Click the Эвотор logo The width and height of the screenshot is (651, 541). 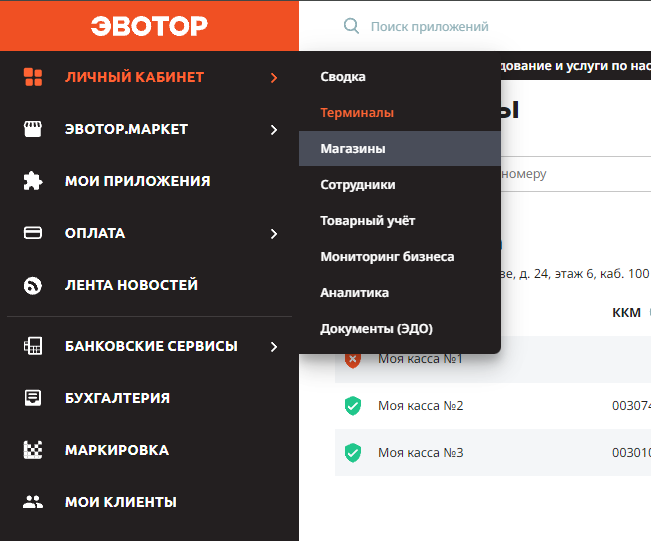point(149,26)
